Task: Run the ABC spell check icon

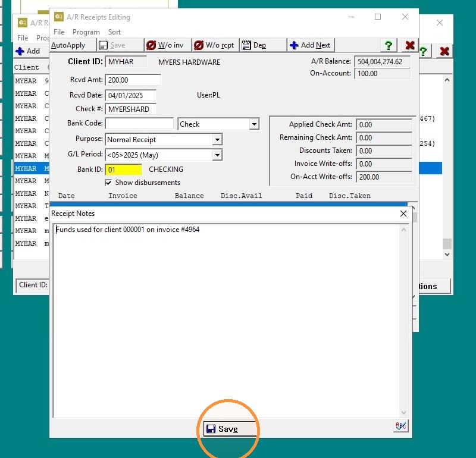Action: pos(400,426)
